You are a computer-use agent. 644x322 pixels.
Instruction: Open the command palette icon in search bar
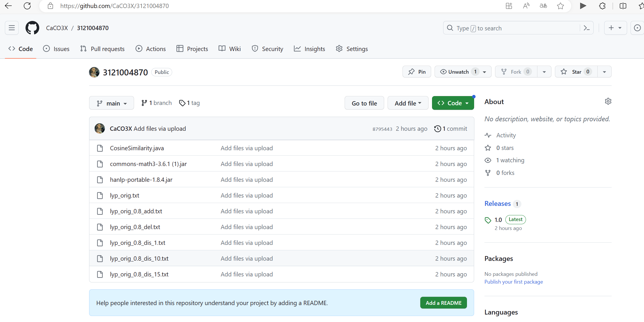click(586, 28)
